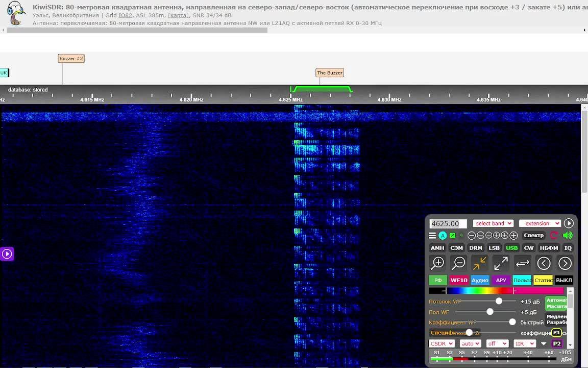Open the hamburger menu in control panel
588x368 pixels.
click(432, 236)
